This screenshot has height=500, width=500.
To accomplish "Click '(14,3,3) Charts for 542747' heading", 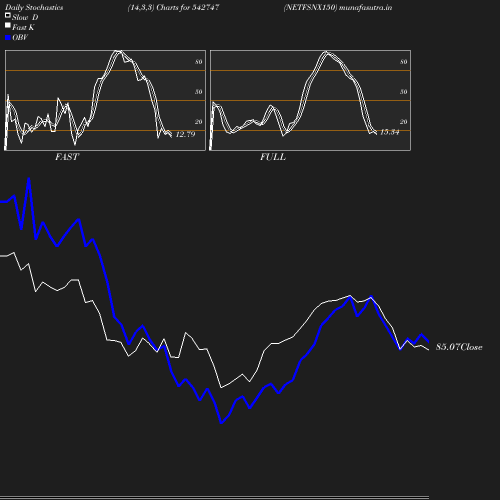I will point(173,8).
